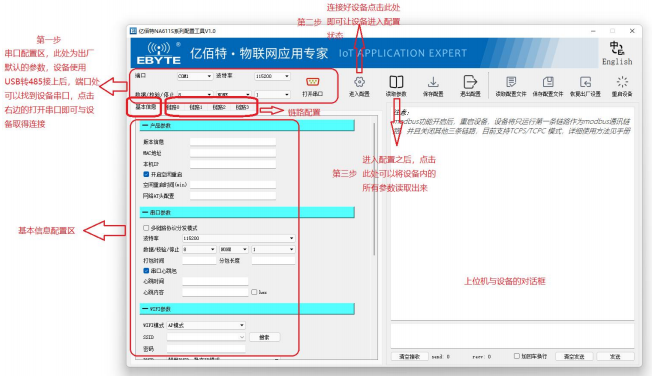Minimize the configuration tool window
The image size is (659, 376).
593,31
